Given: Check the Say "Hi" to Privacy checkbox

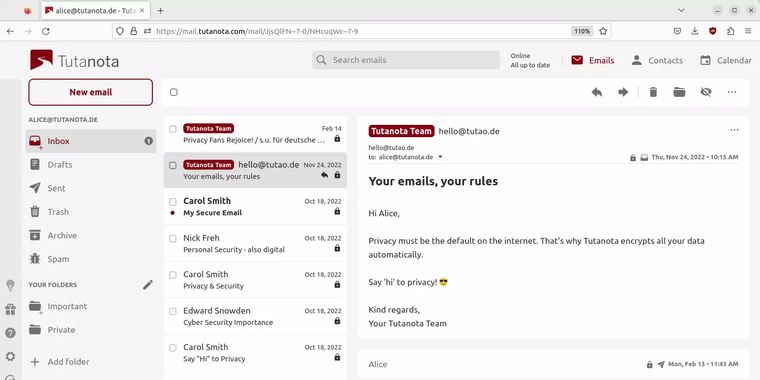Looking at the screenshot, I should [x=173, y=348].
